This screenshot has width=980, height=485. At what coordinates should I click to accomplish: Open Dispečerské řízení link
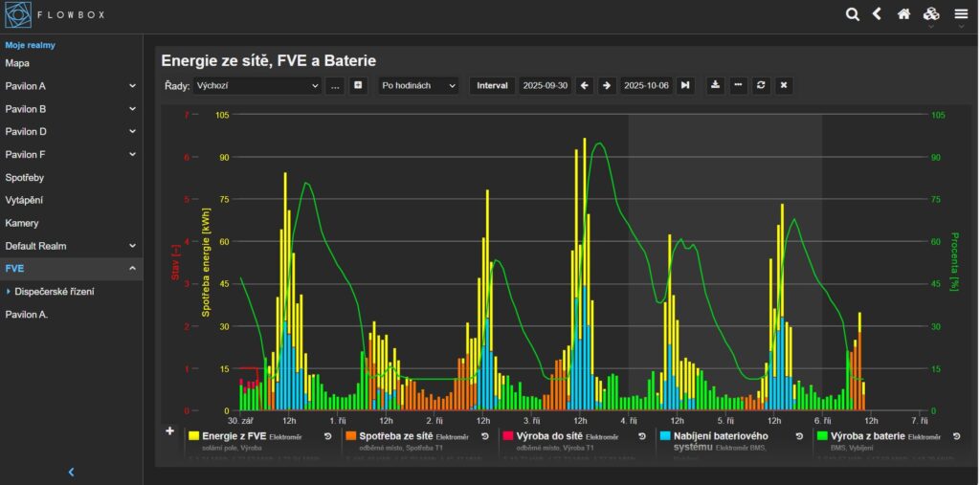tap(55, 291)
